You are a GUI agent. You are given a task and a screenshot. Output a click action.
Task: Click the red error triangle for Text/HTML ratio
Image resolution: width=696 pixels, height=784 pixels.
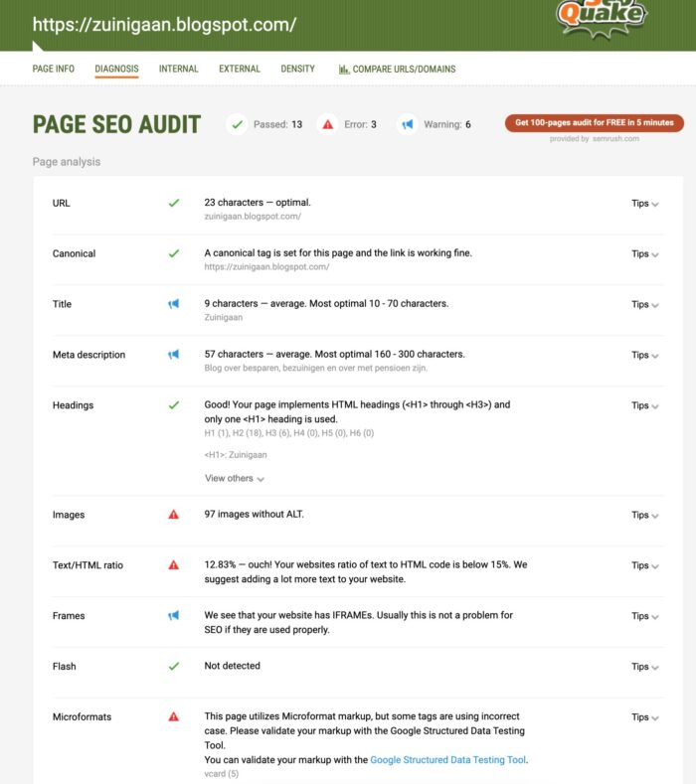(174, 565)
